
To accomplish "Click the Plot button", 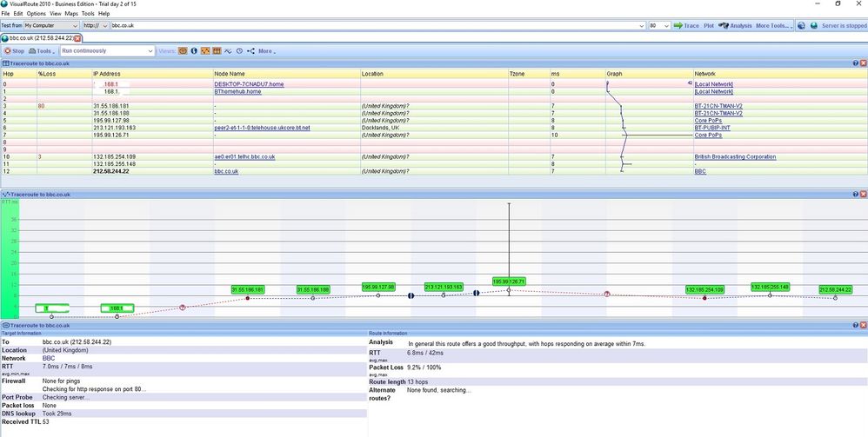I will [x=709, y=25].
